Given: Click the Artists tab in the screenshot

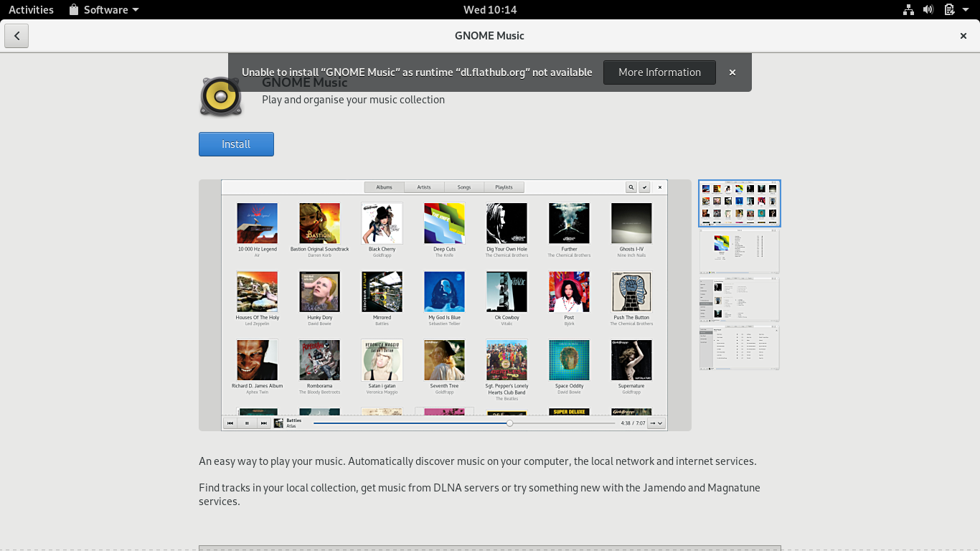Looking at the screenshot, I should click(x=424, y=187).
